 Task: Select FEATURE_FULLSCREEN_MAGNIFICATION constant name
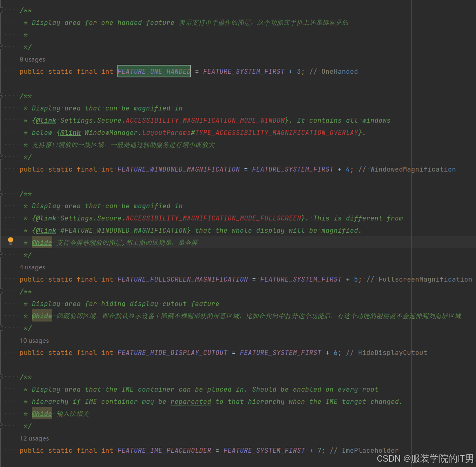pyautogui.click(x=183, y=279)
